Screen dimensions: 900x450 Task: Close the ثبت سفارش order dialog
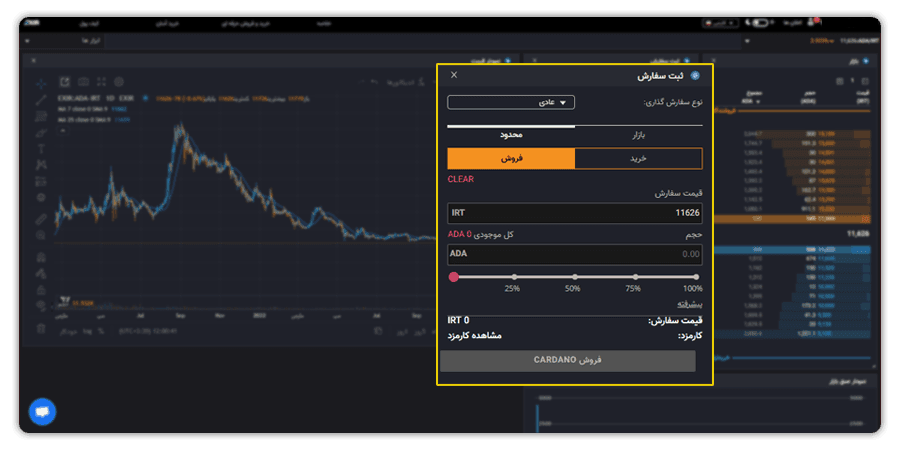click(x=454, y=75)
